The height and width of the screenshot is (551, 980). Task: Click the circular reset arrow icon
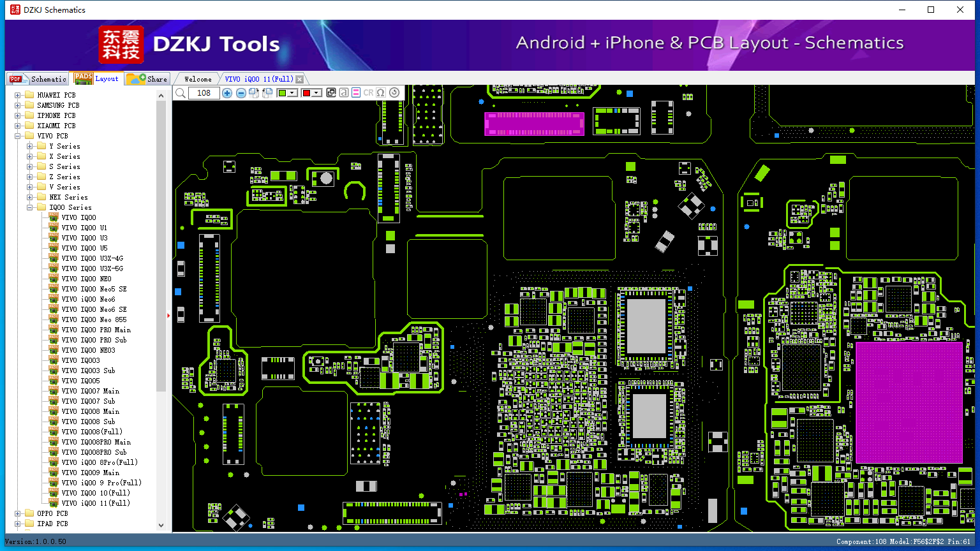[x=394, y=93]
